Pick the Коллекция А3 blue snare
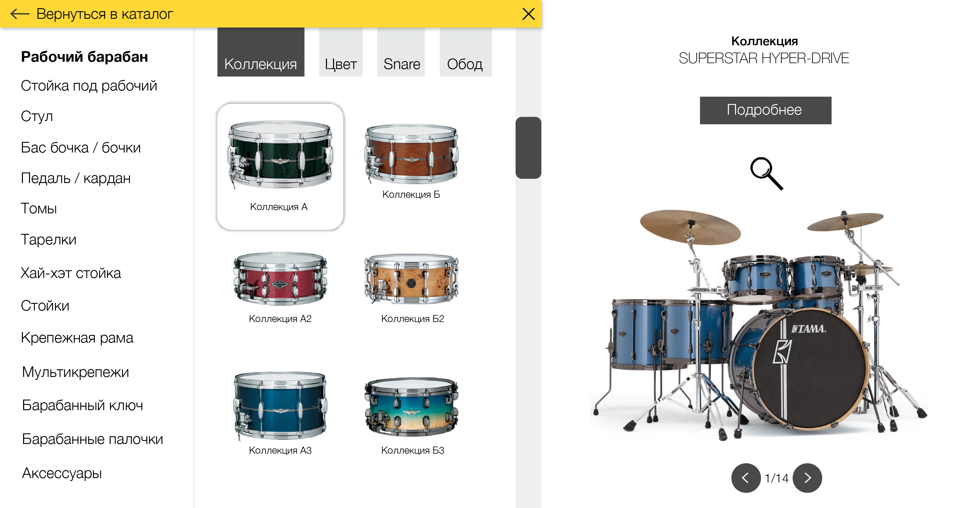980x508 pixels. pos(281,413)
